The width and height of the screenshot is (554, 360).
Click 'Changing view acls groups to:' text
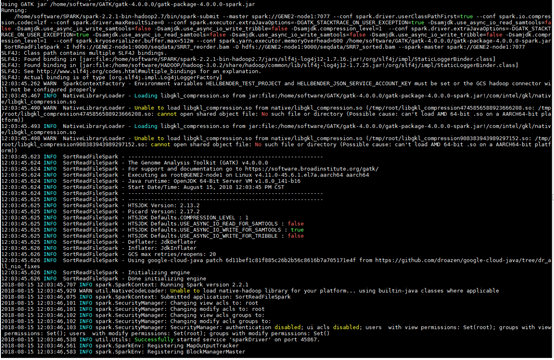click(x=217, y=315)
